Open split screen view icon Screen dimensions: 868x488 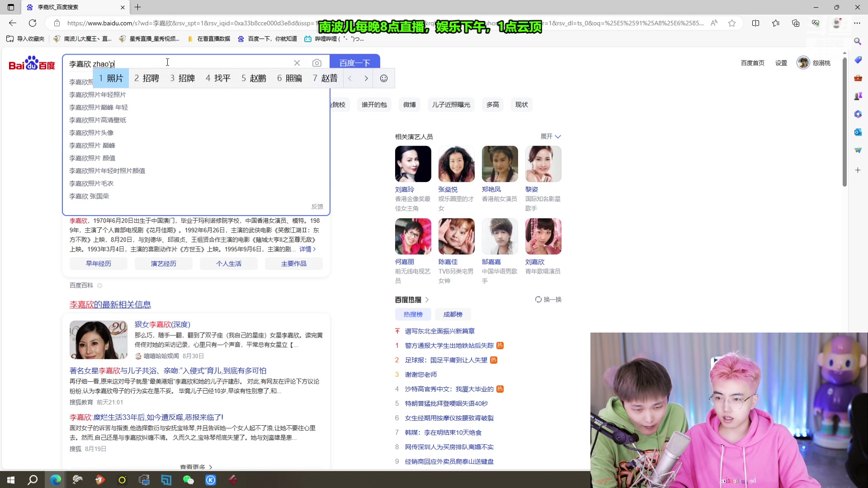coord(755,23)
